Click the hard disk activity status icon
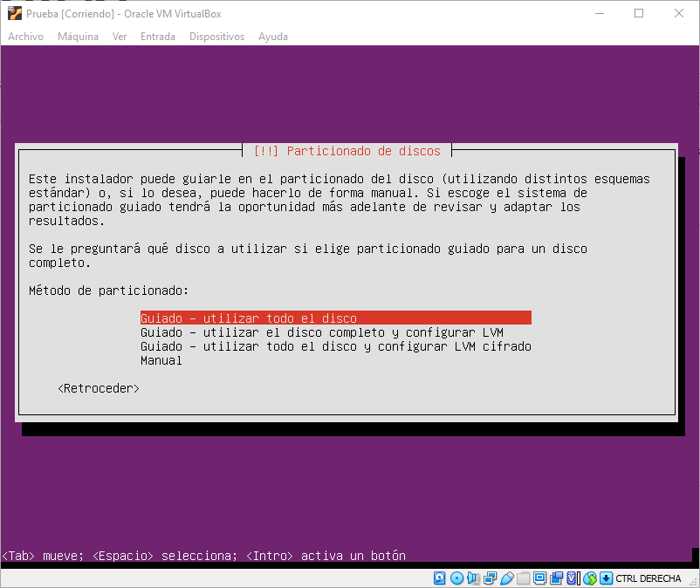700x588 pixels. click(440, 578)
